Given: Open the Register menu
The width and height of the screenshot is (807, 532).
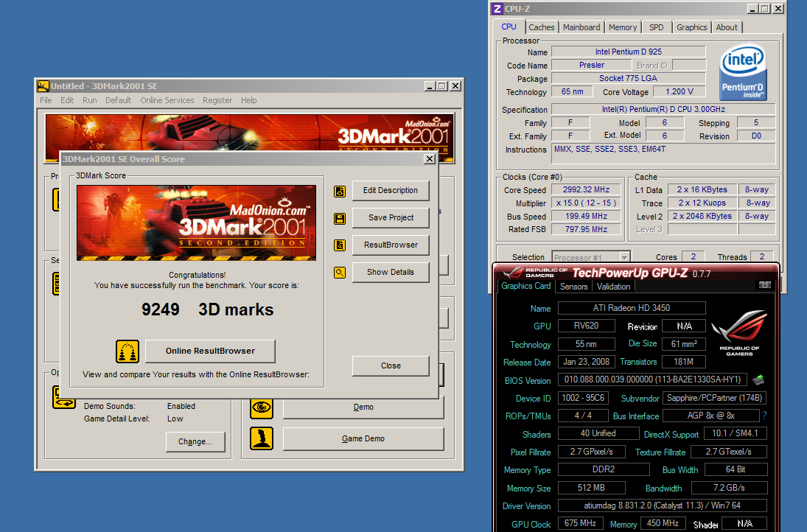Looking at the screenshot, I should pos(217,100).
